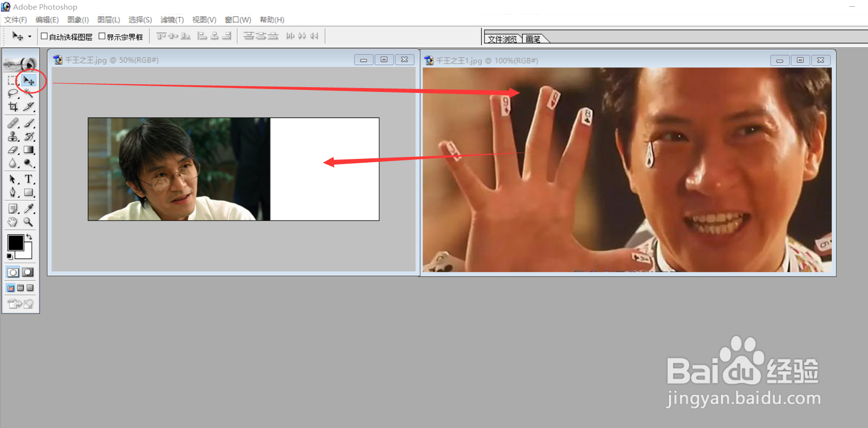The width and height of the screenshot is (868, 428).
Task: Select the Brush tool
Action: (x=29, y=123)
